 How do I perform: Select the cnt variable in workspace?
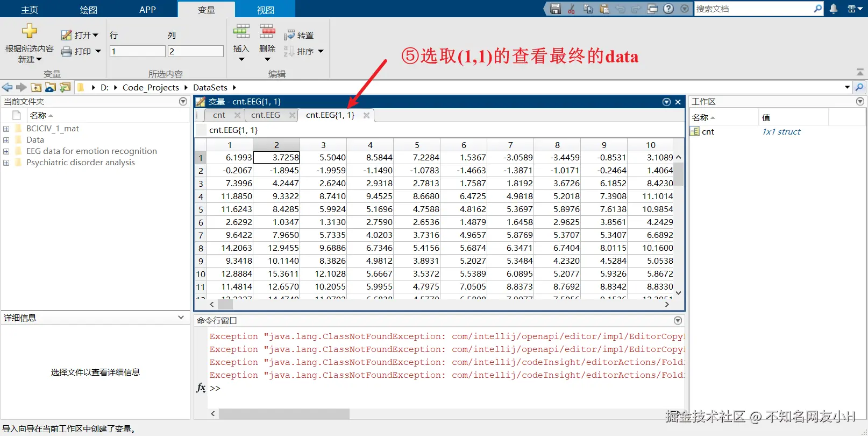click(708, 131)
